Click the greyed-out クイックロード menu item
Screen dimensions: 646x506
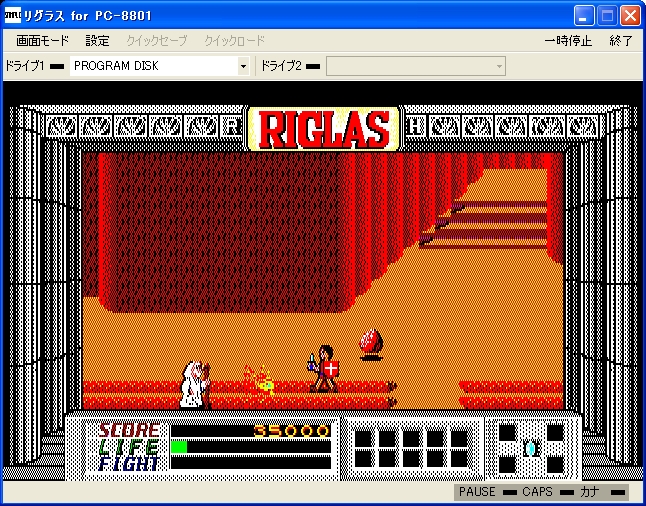pos(234,41)
